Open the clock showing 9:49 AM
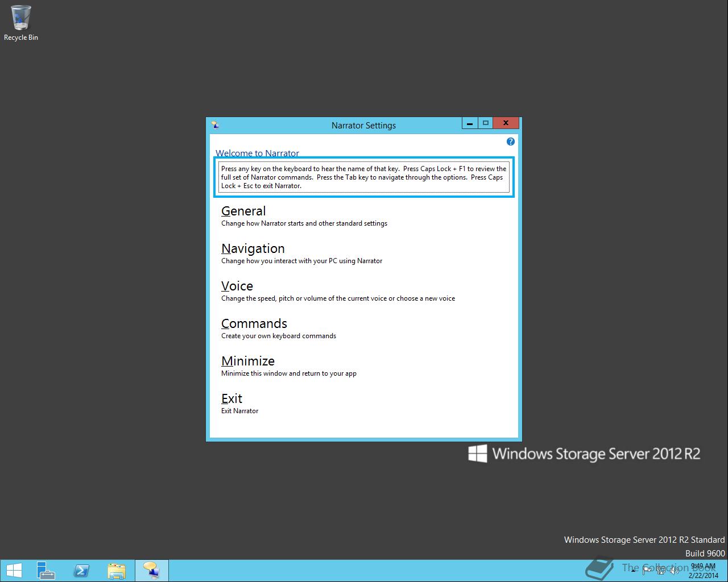728x582 pixels. pos(703,571)
